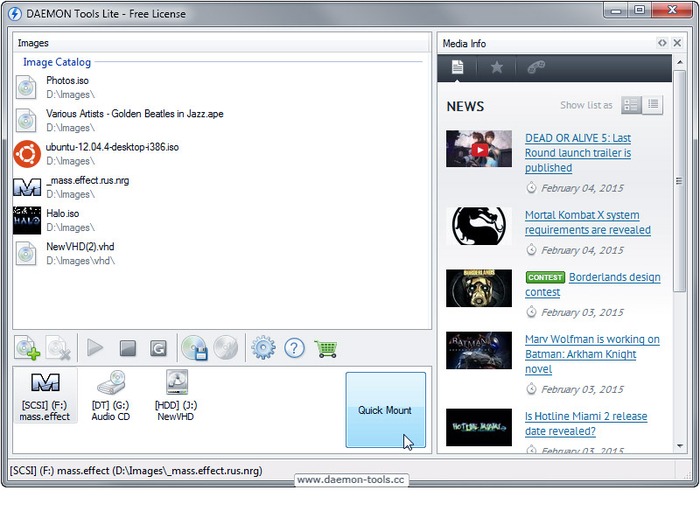Select Golden Beatles in Jazz.ape image
Image resolution: width=700 pixels, height=525 pixels.
(x=221, y=121)
